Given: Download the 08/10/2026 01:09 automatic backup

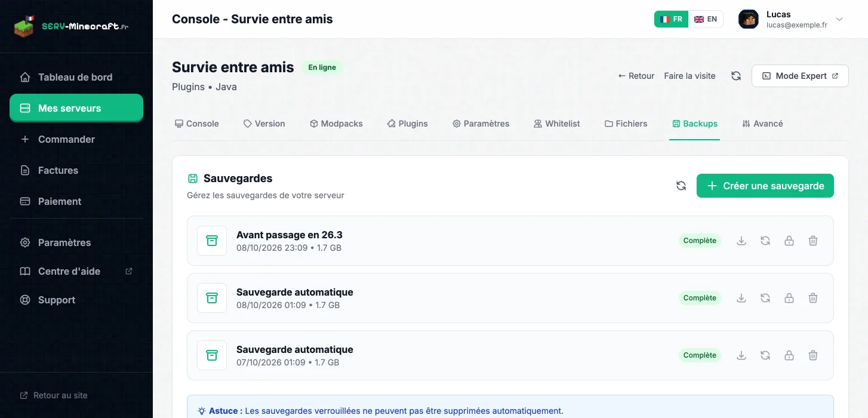Looking at the screenshot, I should tap(741, 298).
